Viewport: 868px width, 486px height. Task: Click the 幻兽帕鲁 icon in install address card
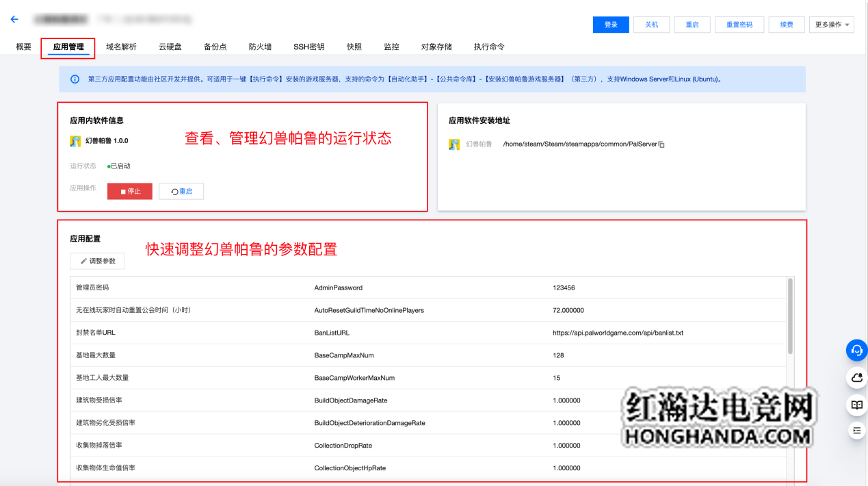[454, 144]
